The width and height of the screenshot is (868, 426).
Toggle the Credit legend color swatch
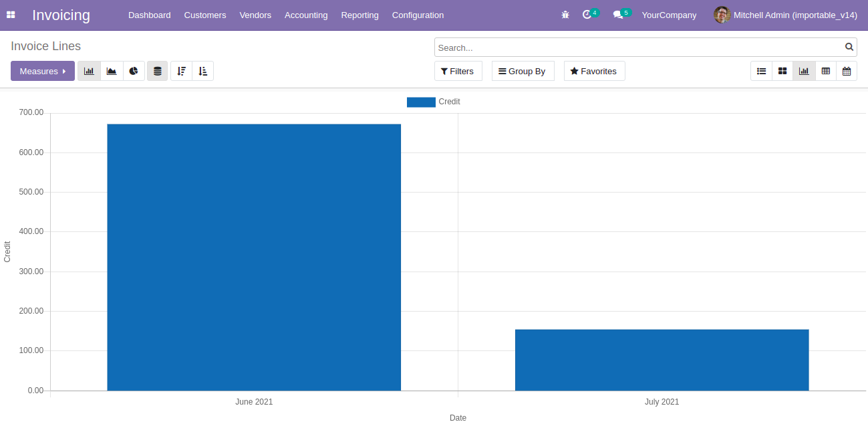[x=421, y=102]
